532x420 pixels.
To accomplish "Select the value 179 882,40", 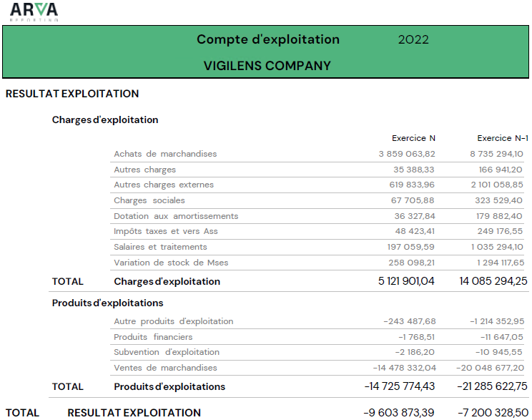I will [499, 216].
